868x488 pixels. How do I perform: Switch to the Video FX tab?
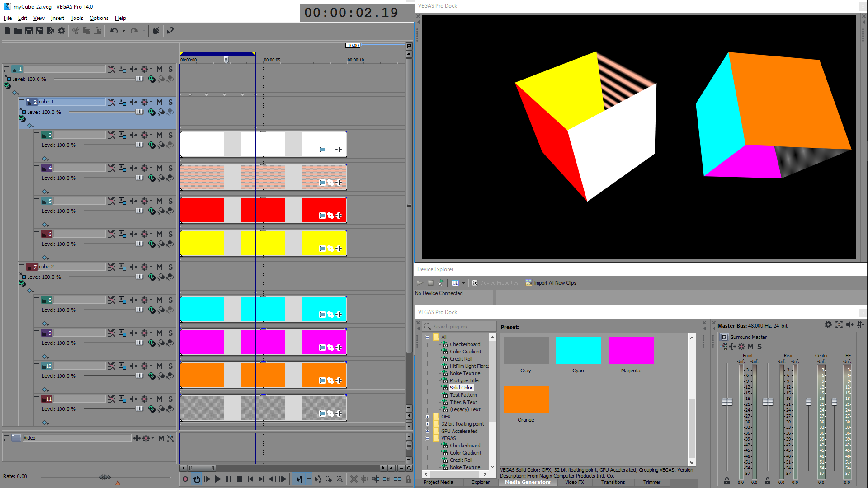pyautogui.click(x=574, y=482)
